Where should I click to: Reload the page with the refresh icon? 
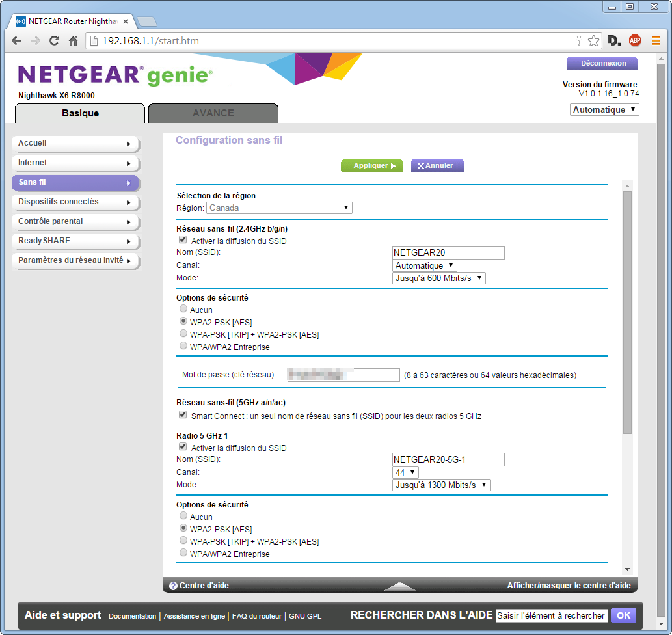tap(55, 41)
